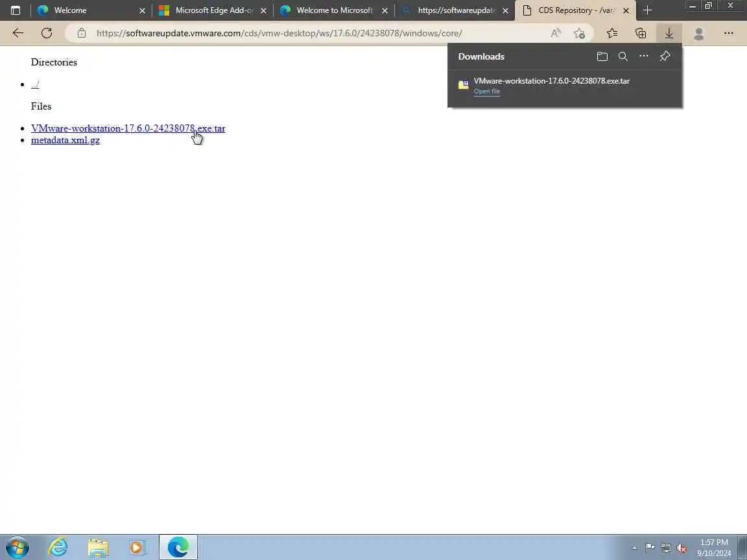Click Open file in Downloads panel
This screenshot has height=560, width=747.
486,91
